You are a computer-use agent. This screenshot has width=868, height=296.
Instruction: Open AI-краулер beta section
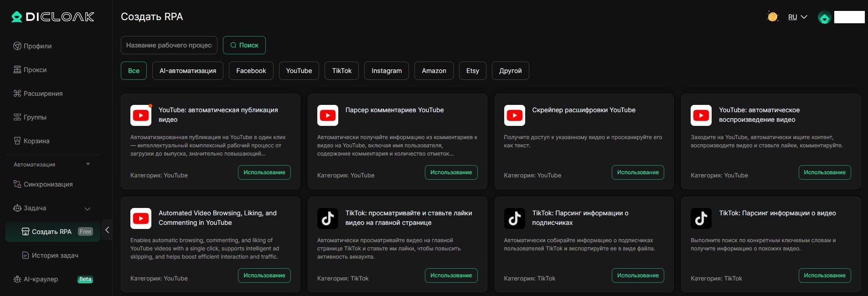(41, 279)
